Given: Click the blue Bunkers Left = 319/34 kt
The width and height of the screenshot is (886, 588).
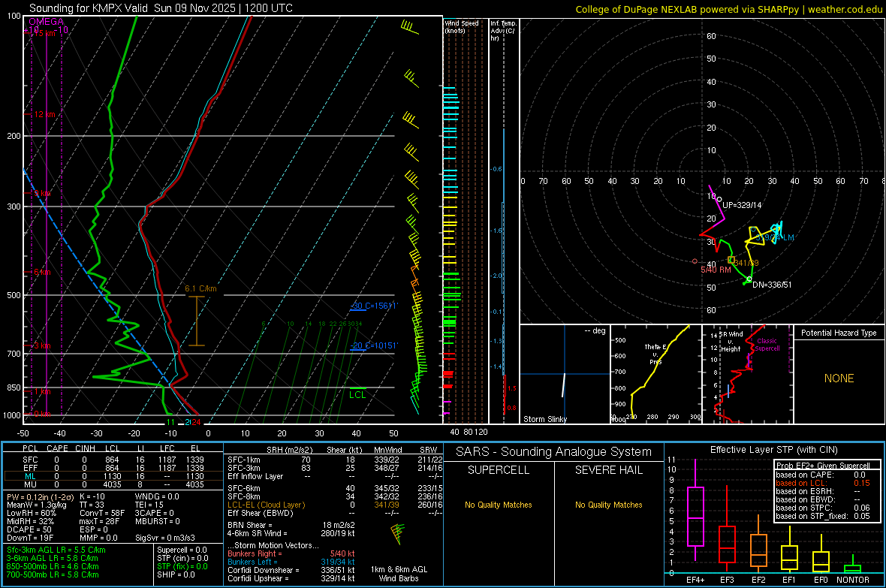Looking at the screenshot, I should (x=291, y=562).
